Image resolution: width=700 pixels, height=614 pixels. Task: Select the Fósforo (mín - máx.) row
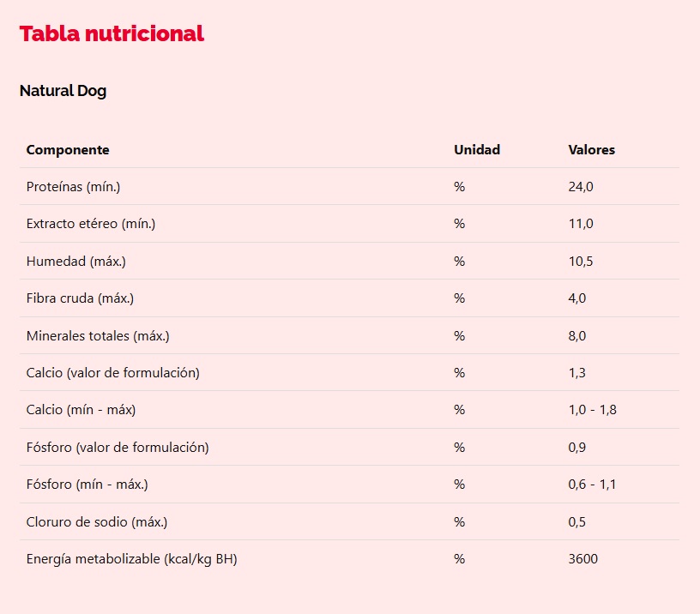pyautogui.click(x=349, y=485)
